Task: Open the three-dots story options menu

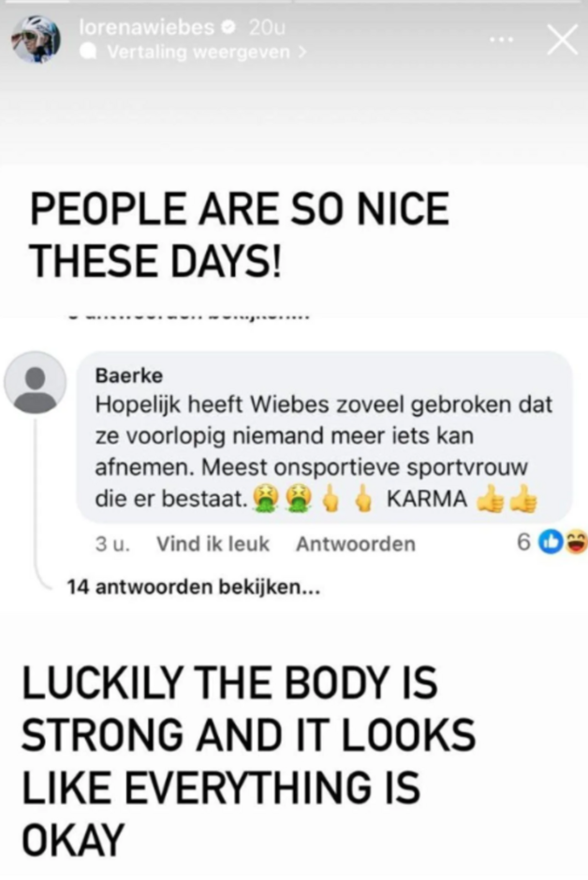Action: tap(502, 40)
